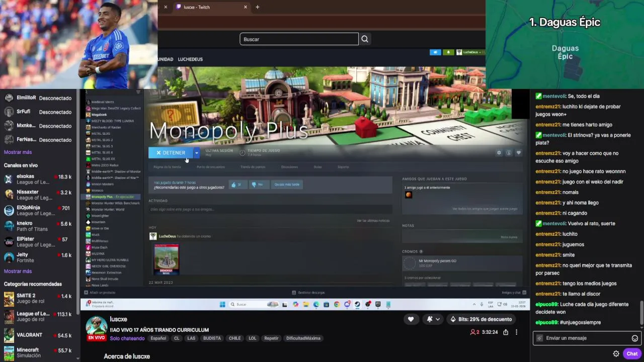Choose Quizás más tarde for recommendation
Image resolution: width=644 pixels, height=362 pixels.
coord(287,185)
